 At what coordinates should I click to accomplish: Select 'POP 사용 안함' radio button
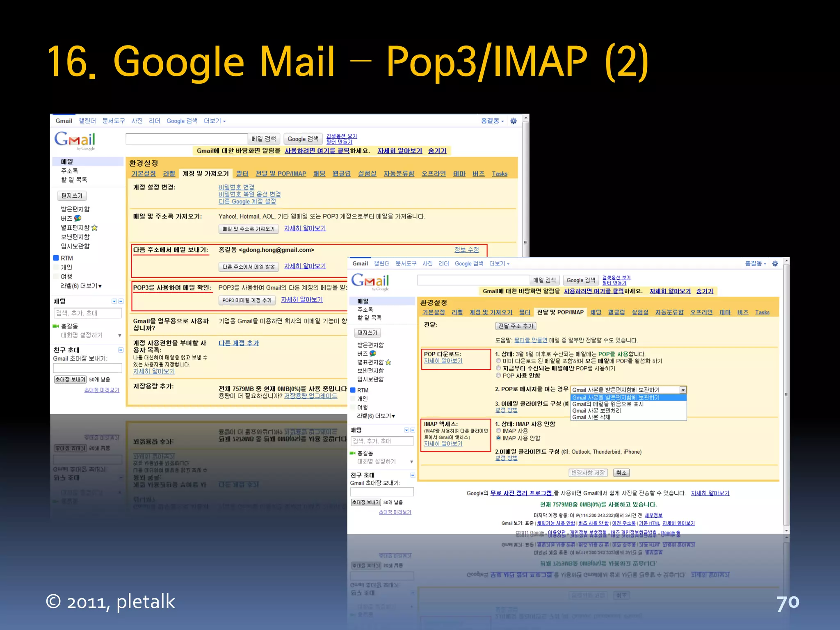[498, 375]
